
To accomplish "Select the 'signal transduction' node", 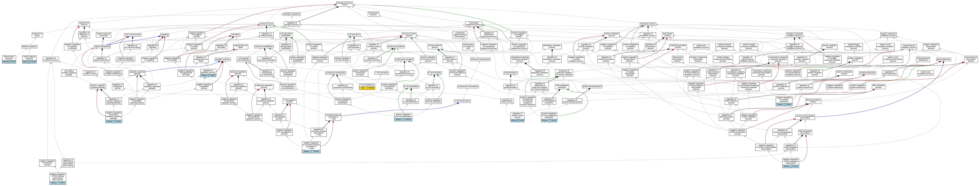I will coord(102,47).
